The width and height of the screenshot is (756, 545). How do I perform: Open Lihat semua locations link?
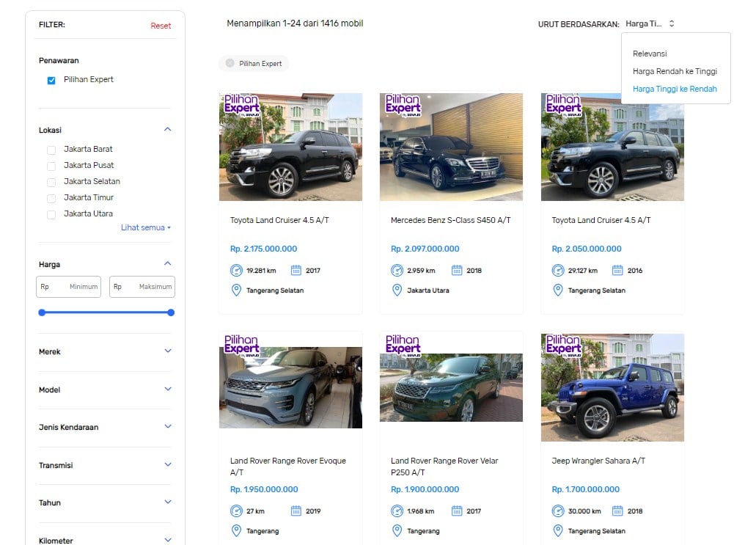(145, 227)
